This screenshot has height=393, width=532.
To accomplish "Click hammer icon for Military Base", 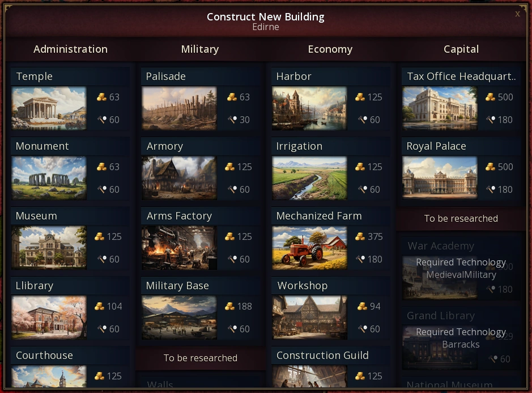I will click(x=232, y=329).
